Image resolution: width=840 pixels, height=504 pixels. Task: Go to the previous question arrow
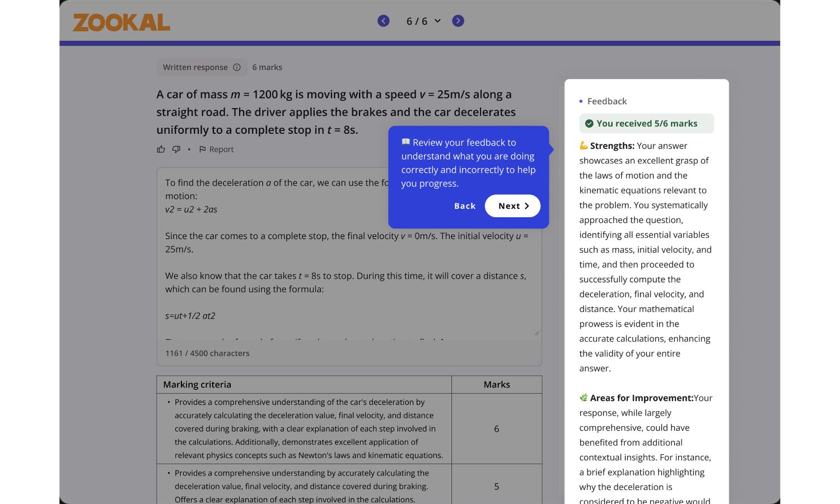click(x=384, y=21)
